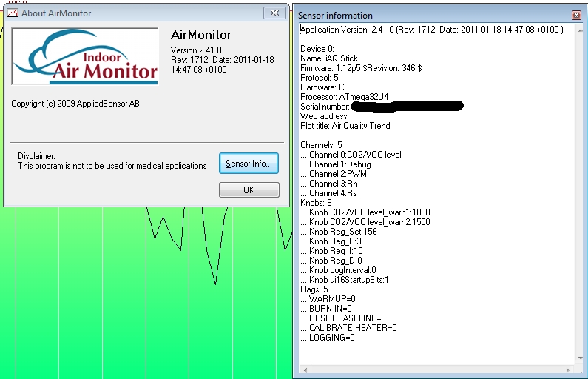Click the Indoor Air Monitor logo image

point(85,56)
